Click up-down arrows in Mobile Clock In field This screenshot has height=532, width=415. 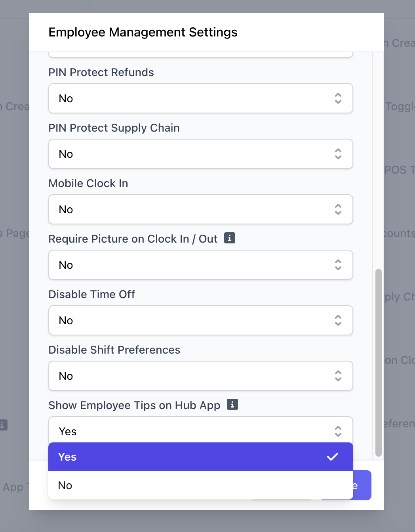(338, 209)
